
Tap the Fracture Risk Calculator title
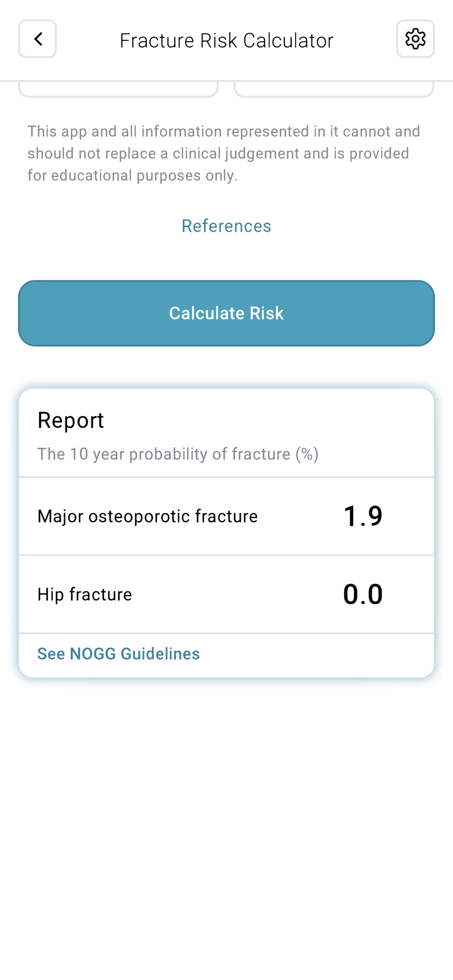point(226,41)
